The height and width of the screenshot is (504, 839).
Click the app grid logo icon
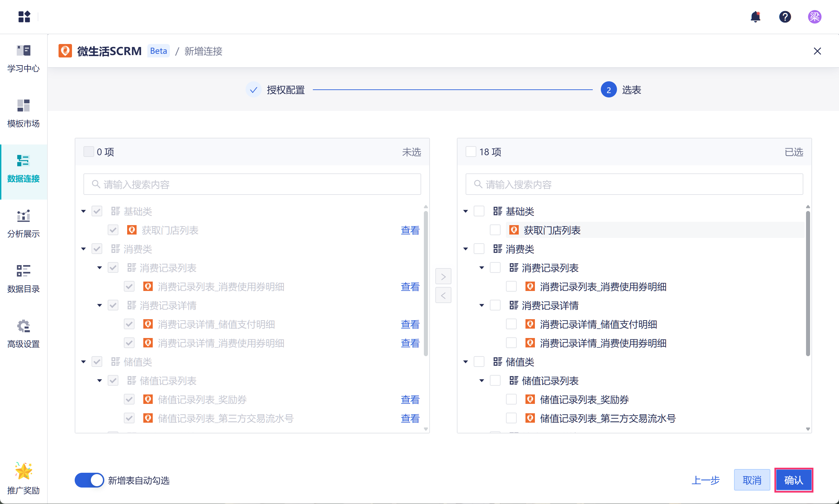click(x=24, y=17)
